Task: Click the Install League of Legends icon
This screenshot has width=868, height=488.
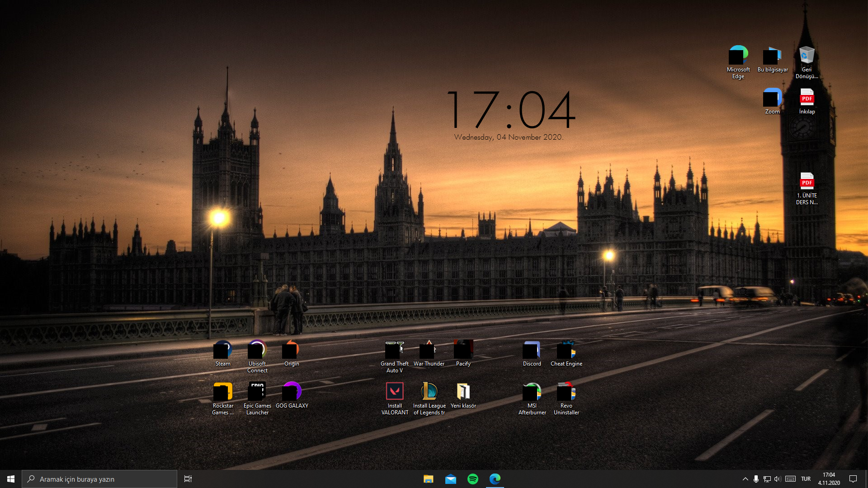Action: (x=429, y=391)
